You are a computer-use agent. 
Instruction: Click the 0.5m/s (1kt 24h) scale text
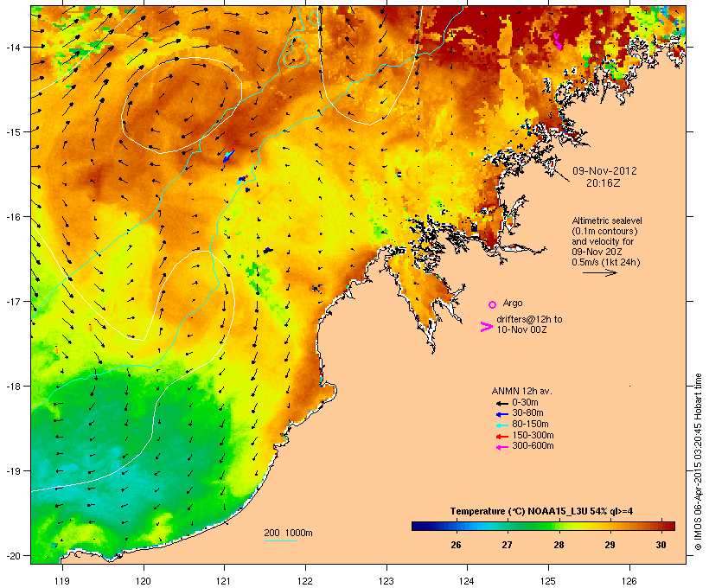click(x=606, y=262)
